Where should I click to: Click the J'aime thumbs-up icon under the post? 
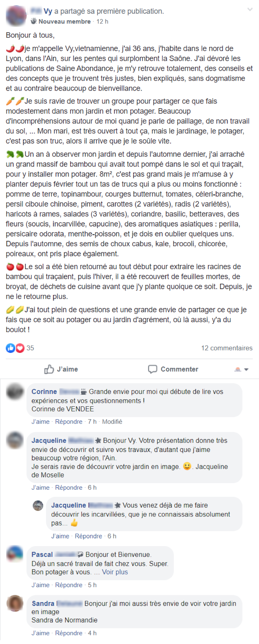(49, 369)
